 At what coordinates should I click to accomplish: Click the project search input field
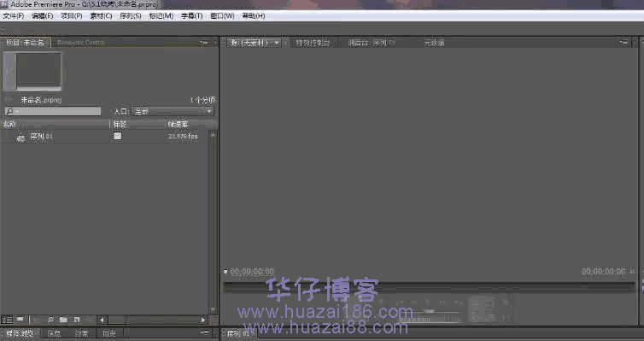pos(53,111)
